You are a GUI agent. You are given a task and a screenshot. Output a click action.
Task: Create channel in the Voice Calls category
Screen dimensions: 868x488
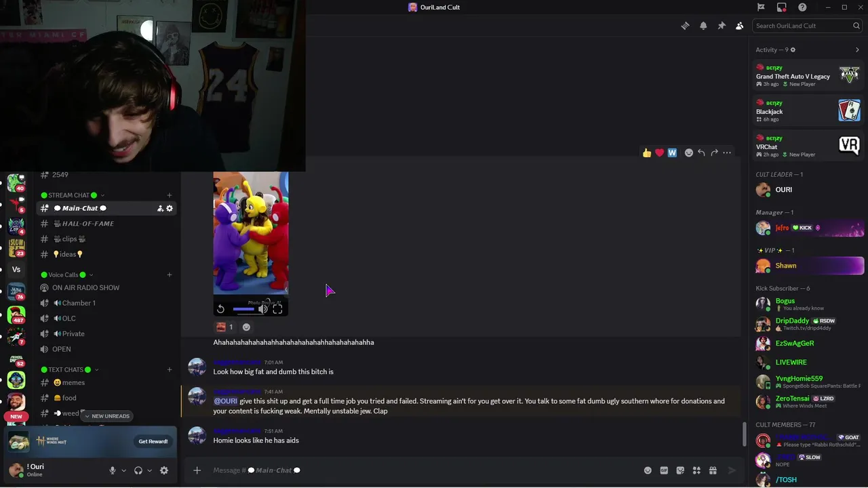pos(170,274)
